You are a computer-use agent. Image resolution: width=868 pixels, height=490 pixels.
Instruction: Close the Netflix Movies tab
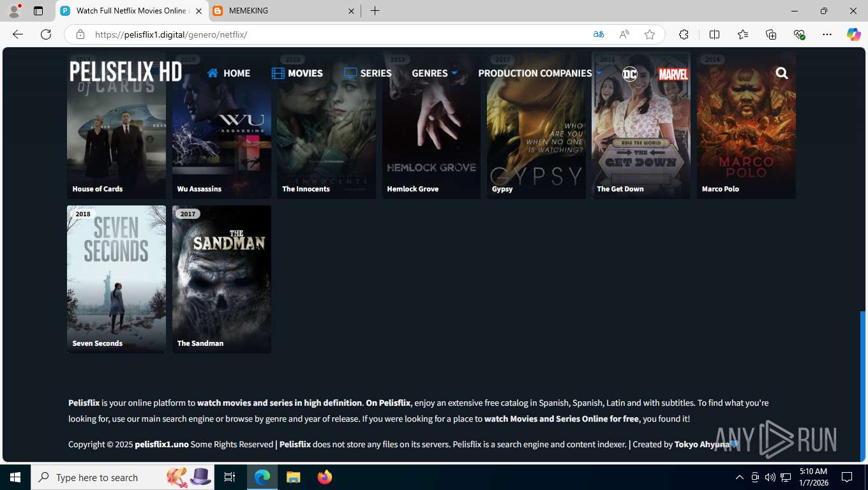pos(198,11)
